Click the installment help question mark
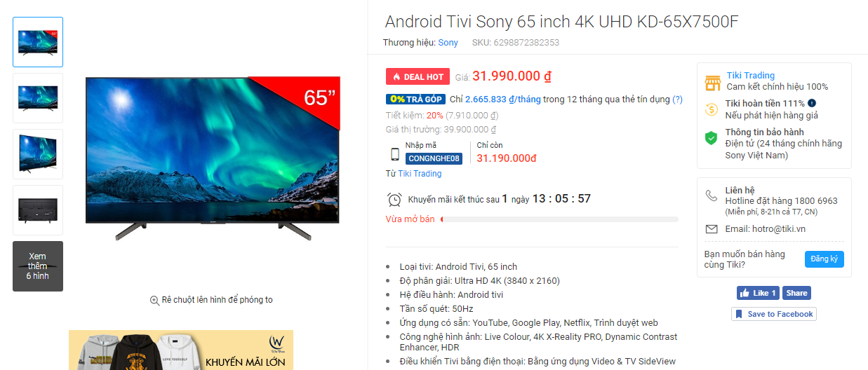 pos(677,100)
